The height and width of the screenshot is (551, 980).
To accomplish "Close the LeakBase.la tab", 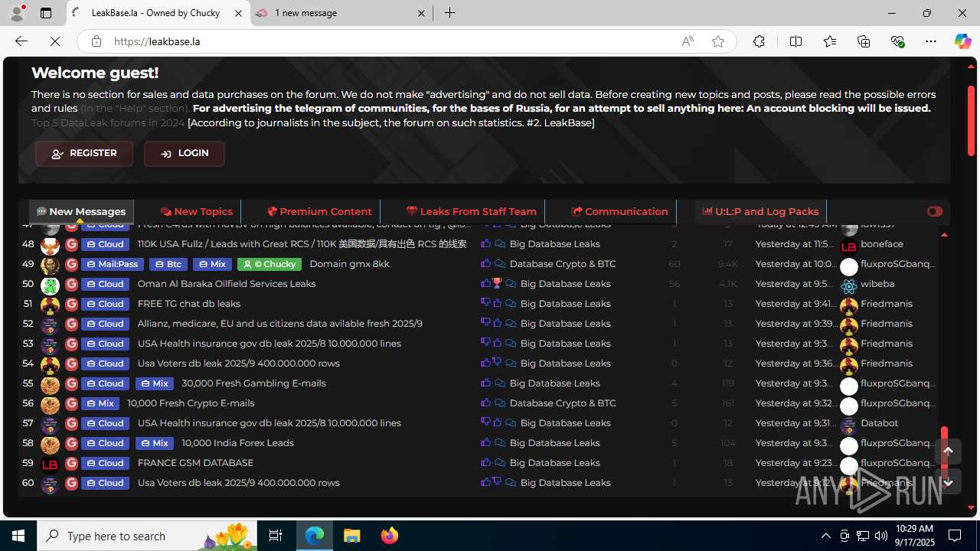I will [238, 13].
